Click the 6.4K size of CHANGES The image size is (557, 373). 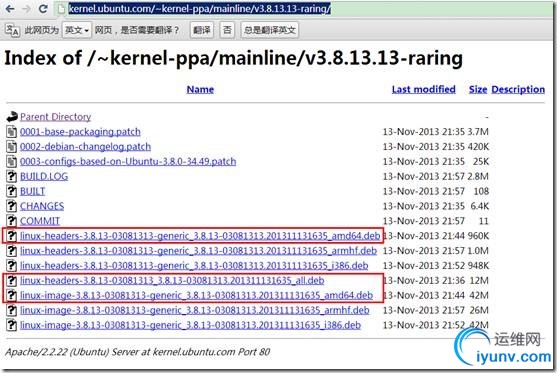pos(480,206)
